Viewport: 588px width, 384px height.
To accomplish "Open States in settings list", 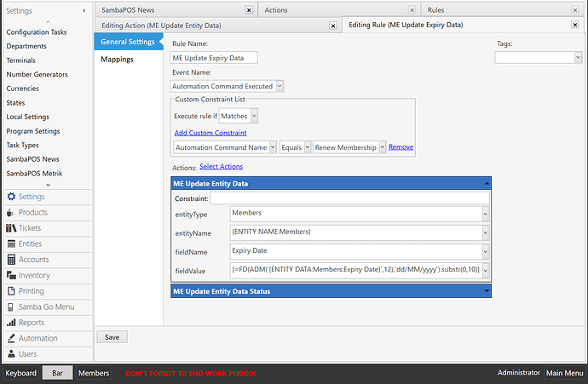I will 15,103.
